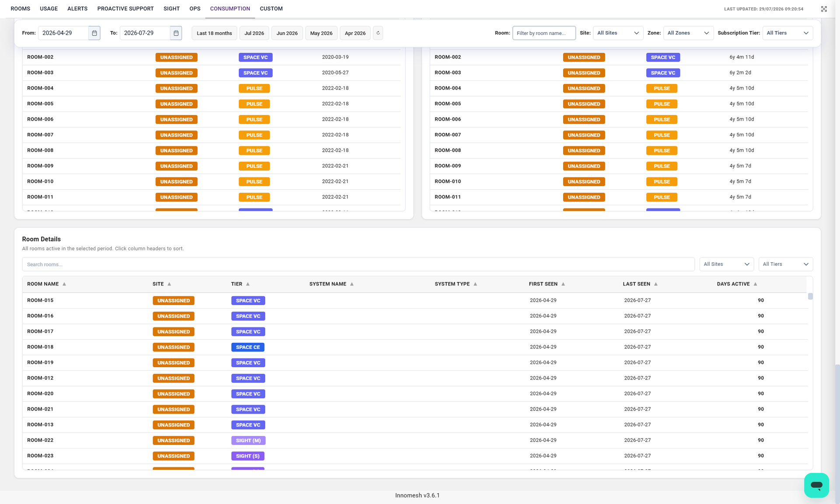Click the Room Details table scrollbar thumb
Viewport: 840px width, 504px height.
coord(810,296)
